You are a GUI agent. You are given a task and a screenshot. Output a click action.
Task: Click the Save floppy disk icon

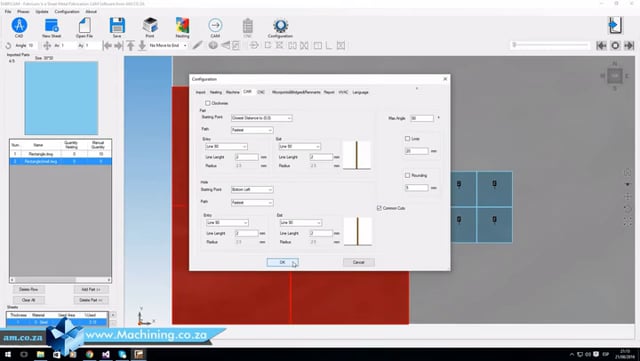117,25
